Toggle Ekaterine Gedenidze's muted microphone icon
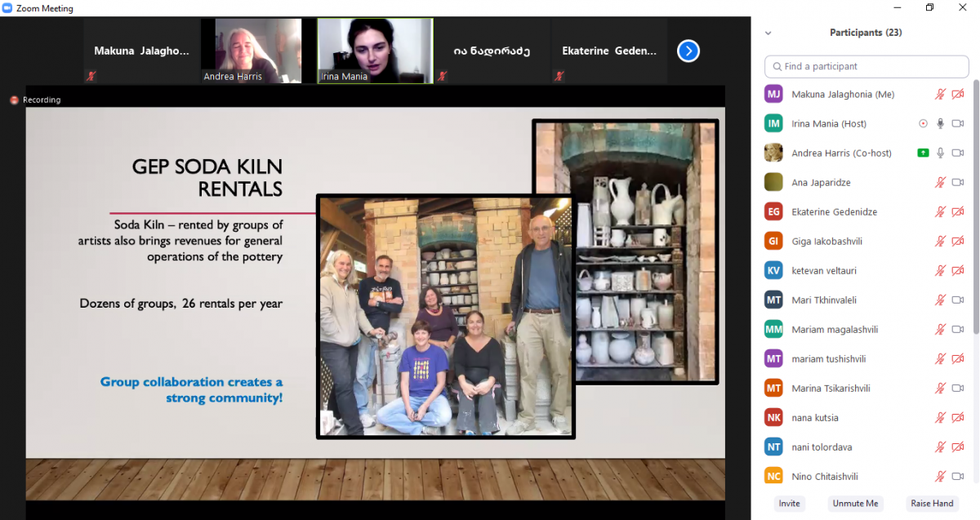Image resolution: width=980 pixels, height=520 pixels. click(x=940, y=211)
